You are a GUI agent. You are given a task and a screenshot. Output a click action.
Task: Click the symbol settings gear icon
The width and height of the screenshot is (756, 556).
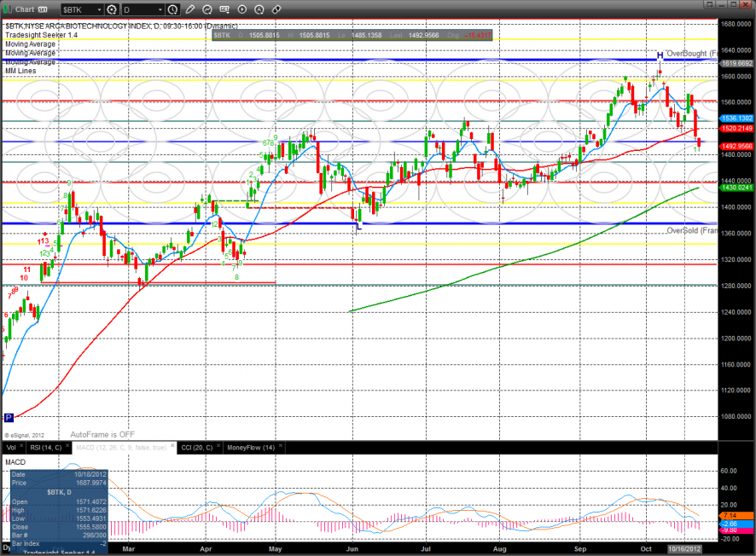pos(111,9)
